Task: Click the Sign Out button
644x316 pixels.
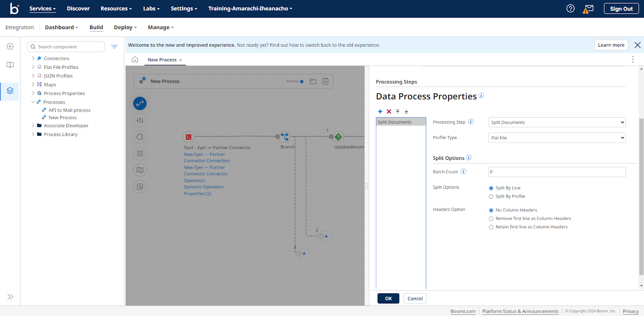Action: [621, 8]
